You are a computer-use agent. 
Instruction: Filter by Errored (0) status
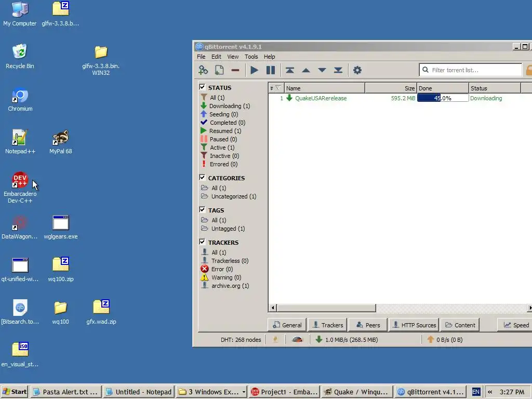point(219,164)
